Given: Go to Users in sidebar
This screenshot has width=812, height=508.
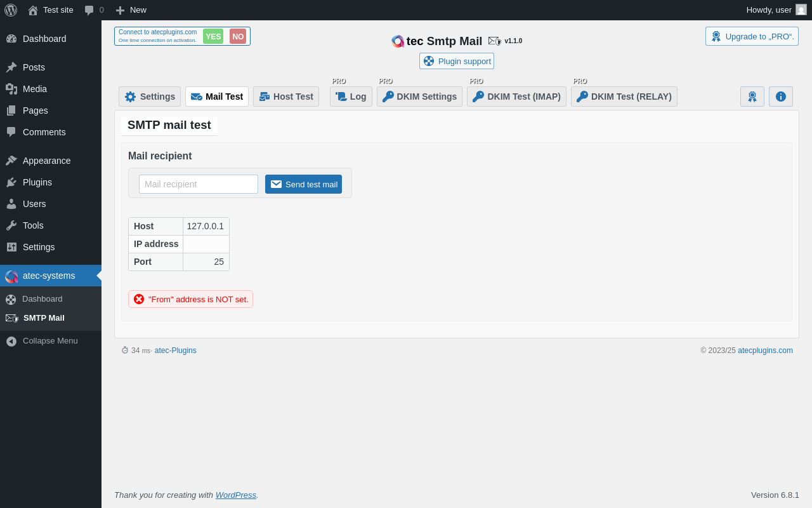Looking at the screenshot, I should tap(51, 204).
